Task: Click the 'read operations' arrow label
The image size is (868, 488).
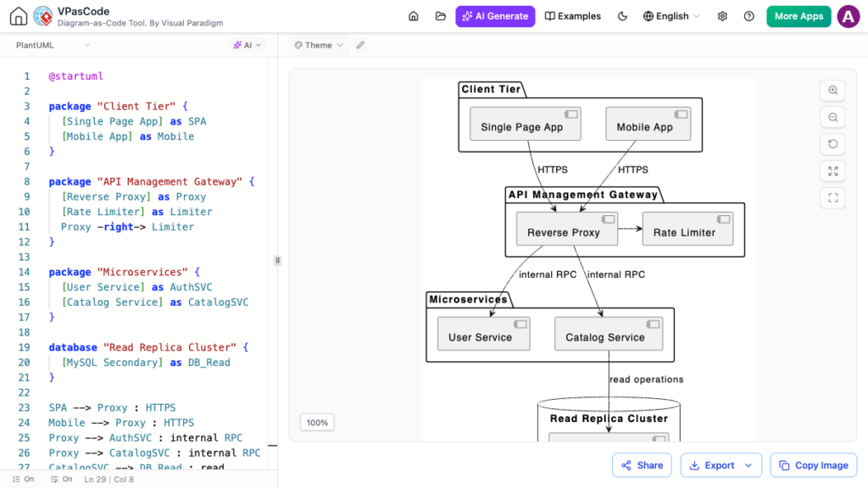Action: [x=647, y=380]
